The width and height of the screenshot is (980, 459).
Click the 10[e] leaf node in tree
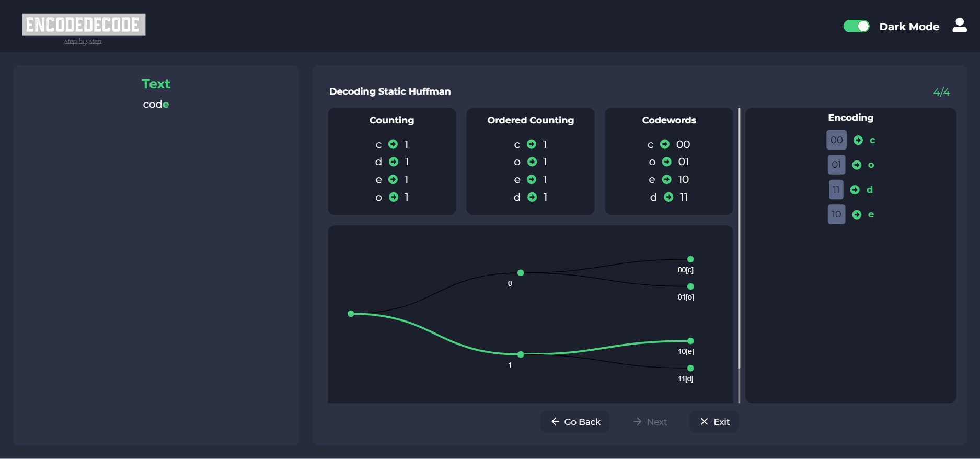(690, 341)
